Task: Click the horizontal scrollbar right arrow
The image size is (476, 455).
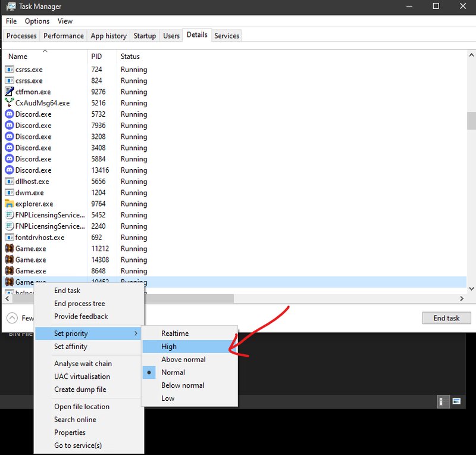Action: point(462,298)
